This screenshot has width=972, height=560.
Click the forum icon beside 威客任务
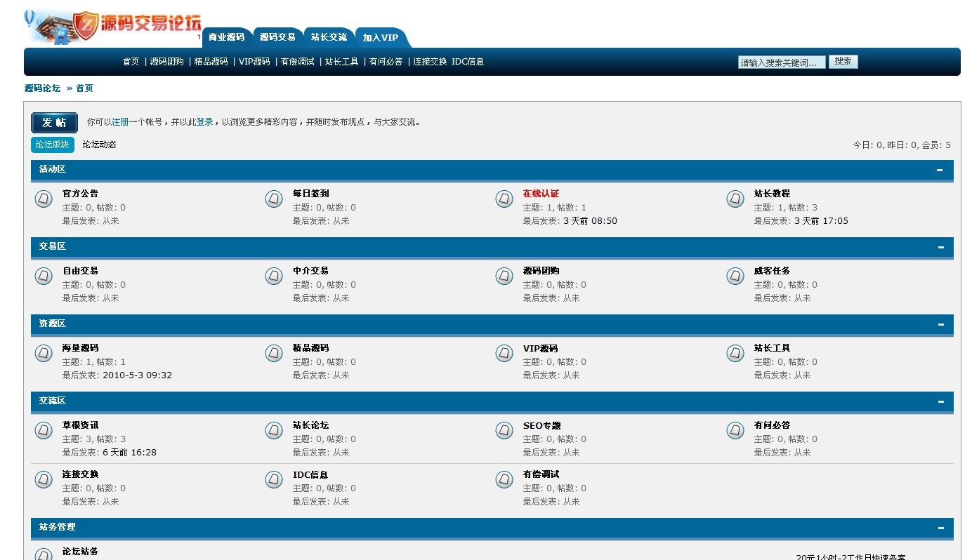[735, 276]
